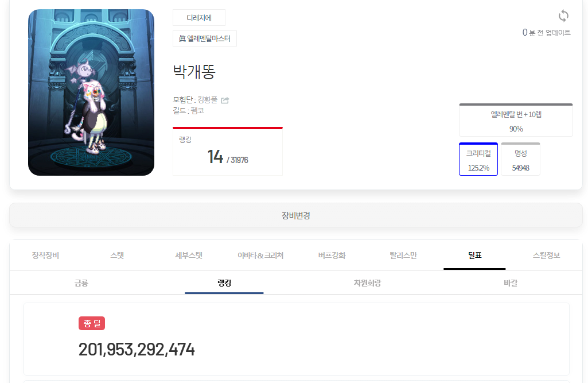Open adventure group external link icon
Image resolution: width=588 pixels, height=383 pixels.
click(225, 100)
